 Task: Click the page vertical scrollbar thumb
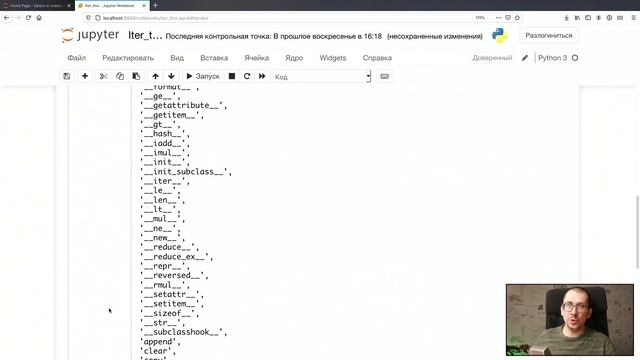[637, 232]
